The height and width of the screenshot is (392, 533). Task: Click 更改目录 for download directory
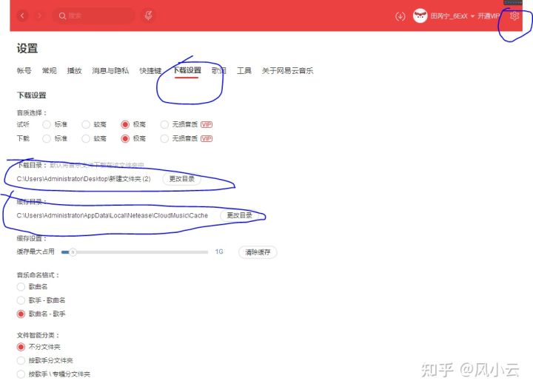(182, 179)
